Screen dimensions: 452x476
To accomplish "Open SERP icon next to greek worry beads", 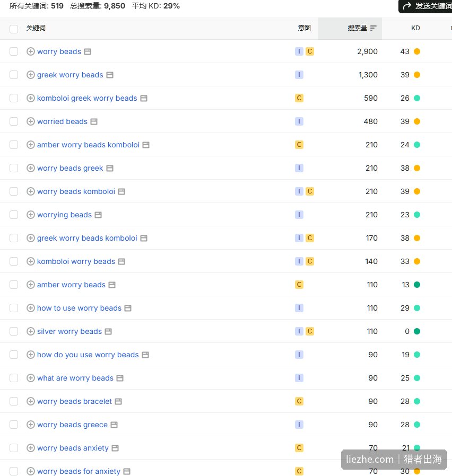I will pyautogui.click(x=110, y=75).
